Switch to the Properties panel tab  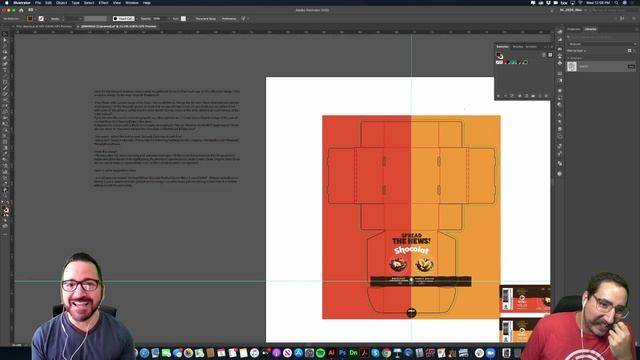click(573, 29)
